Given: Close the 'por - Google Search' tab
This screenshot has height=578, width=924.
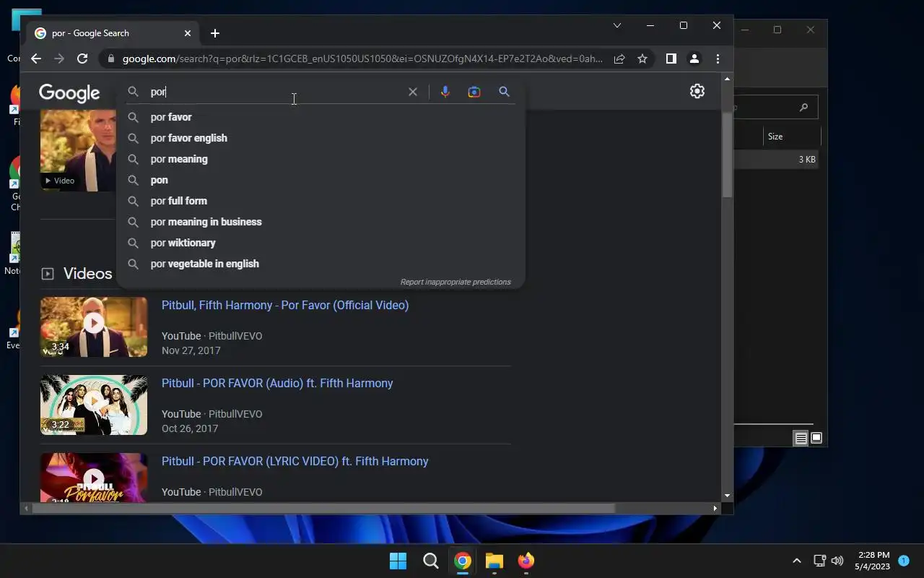Looking at the screenshot, I should (188, 33).
